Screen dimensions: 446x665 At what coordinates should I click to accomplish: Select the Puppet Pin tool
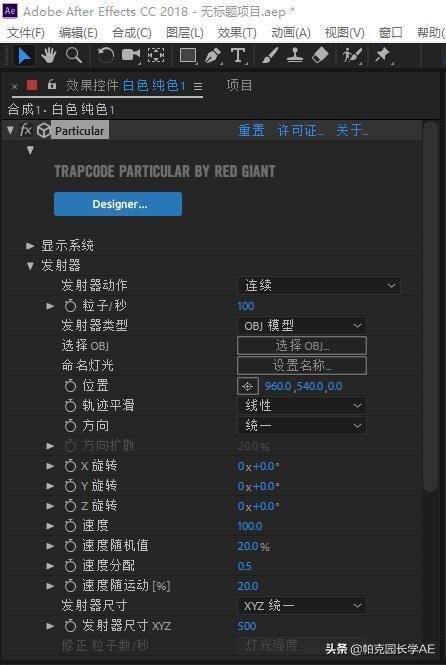click(383, 56)
